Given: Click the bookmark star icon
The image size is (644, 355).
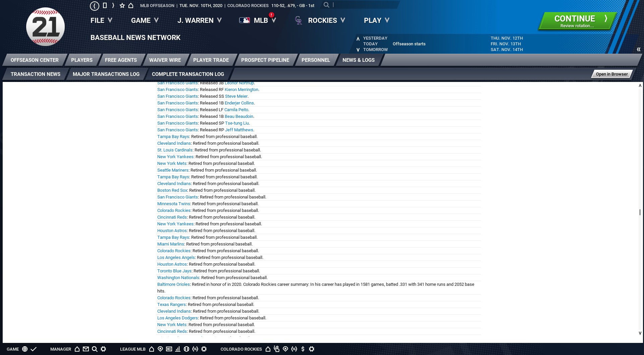Looking at the screenshot, I should [122, 6].
